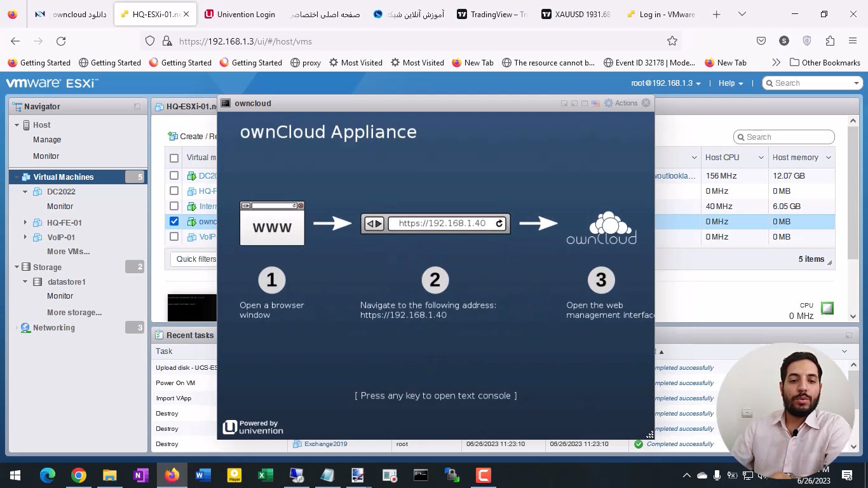Open the Pocket save icon in toolbar
This screenshot has width=868, height=488.
pyautogui.click(x=761, y=41)
